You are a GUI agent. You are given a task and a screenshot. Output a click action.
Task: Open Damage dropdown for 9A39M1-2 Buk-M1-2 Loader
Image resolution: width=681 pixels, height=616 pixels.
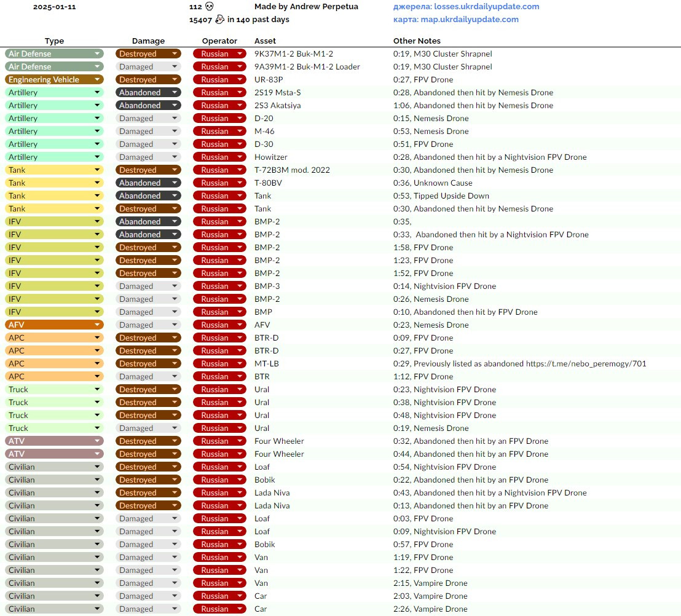(x=148, y=67)
